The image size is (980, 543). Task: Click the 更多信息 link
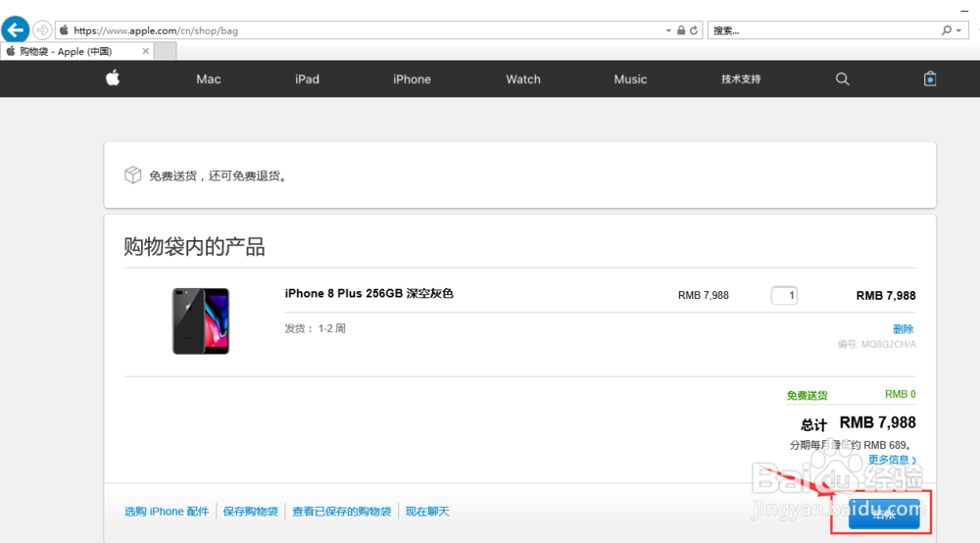pos(892,460)
